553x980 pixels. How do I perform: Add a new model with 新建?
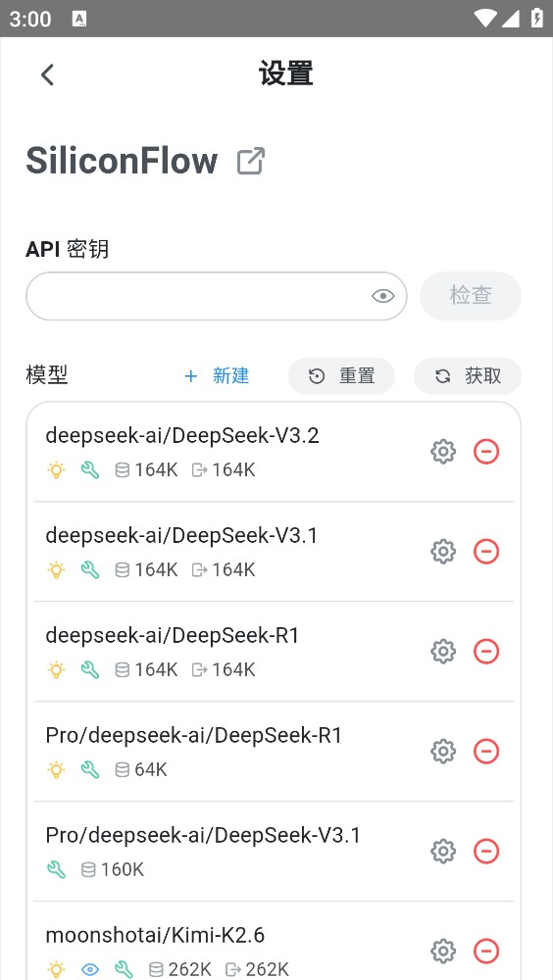(217, 375)
